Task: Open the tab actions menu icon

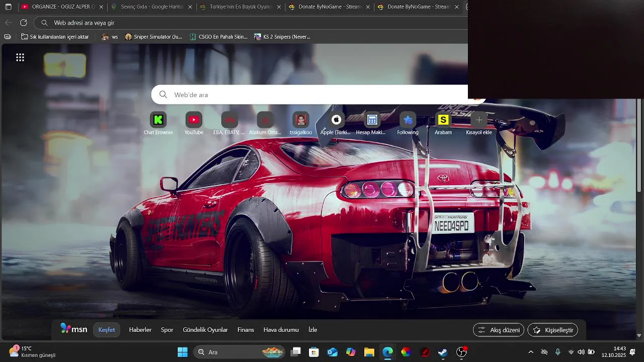Action: pyautogui.click(x=8, y=7)
